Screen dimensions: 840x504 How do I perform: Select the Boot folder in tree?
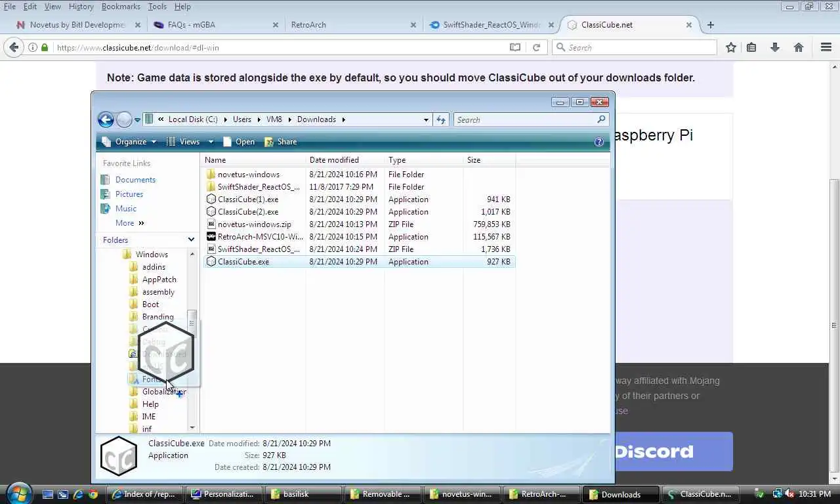click(x=150, y=304)
